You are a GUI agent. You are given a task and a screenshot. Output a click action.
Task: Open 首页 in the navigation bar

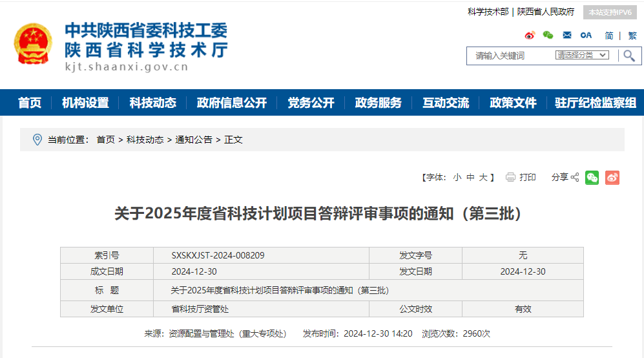(x=30, y=103)
